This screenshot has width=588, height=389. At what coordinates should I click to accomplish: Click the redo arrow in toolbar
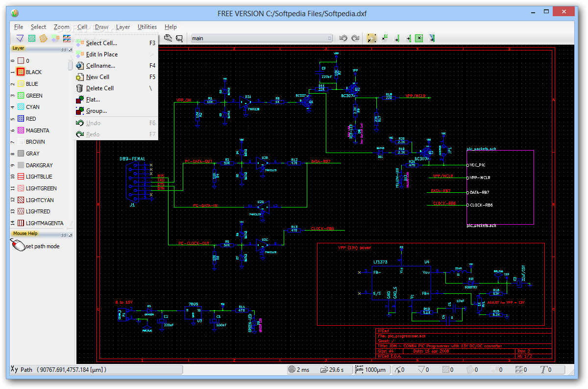[x=355, y=38]
